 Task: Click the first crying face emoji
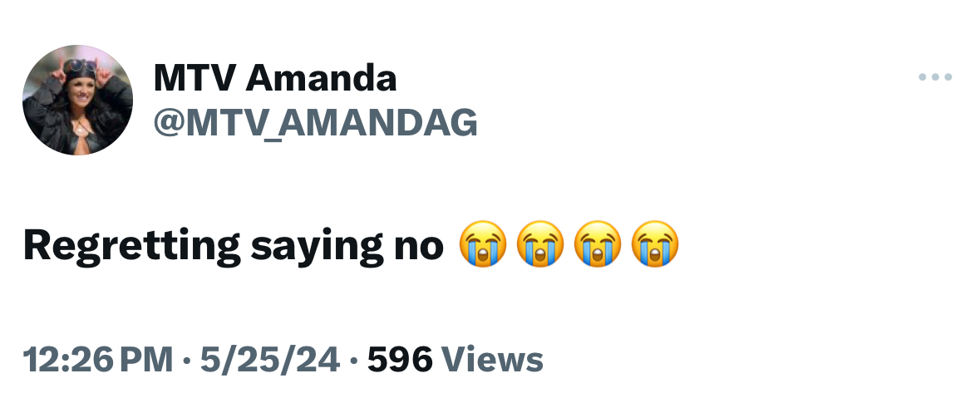point(482,244)
